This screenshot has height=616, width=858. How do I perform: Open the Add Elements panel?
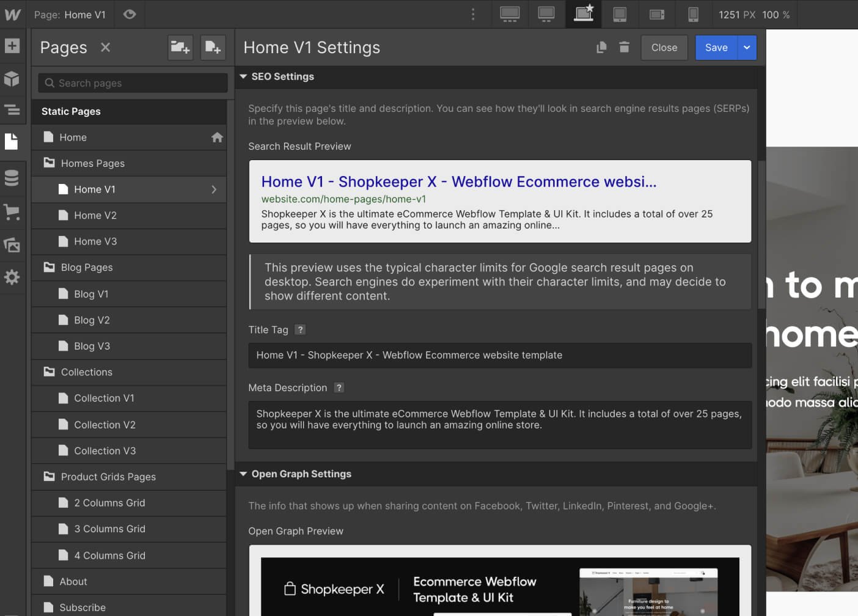(12, 46)
